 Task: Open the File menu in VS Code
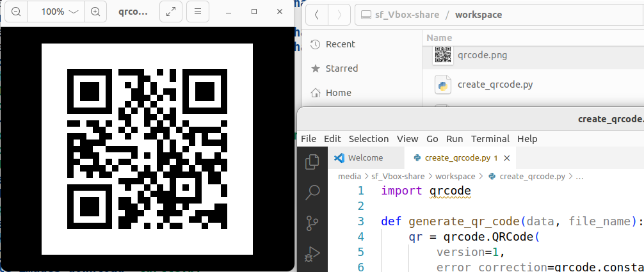(x=309, y=139)
